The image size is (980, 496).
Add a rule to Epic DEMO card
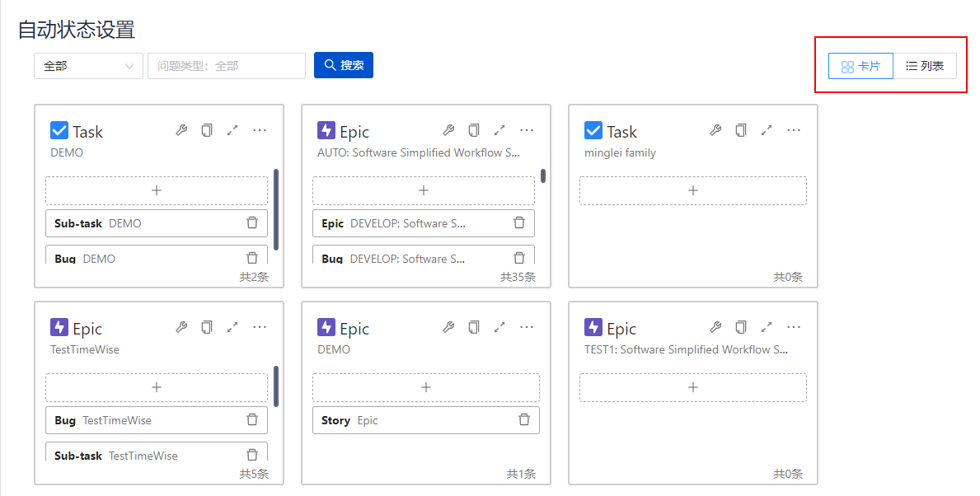425,387
